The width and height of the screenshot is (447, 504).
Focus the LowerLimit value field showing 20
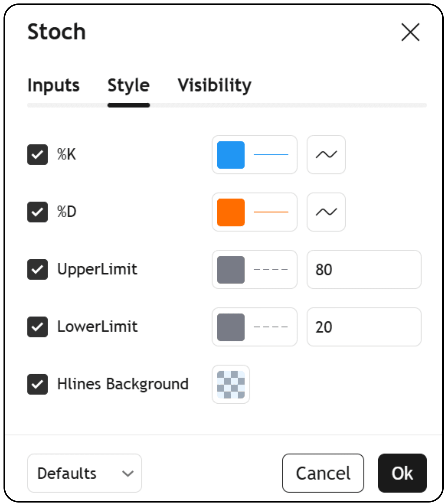pos(364,327)
